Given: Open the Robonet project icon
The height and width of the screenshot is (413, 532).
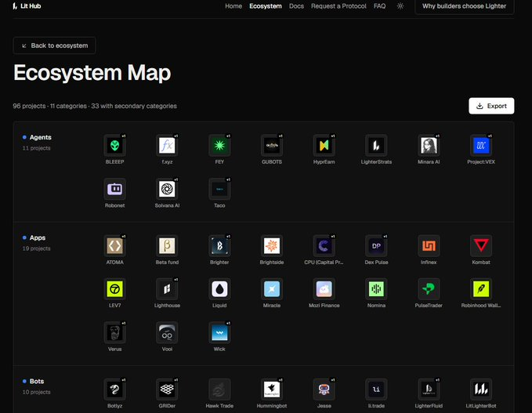Looking at the screenshot, I should (x=114, y=189).
